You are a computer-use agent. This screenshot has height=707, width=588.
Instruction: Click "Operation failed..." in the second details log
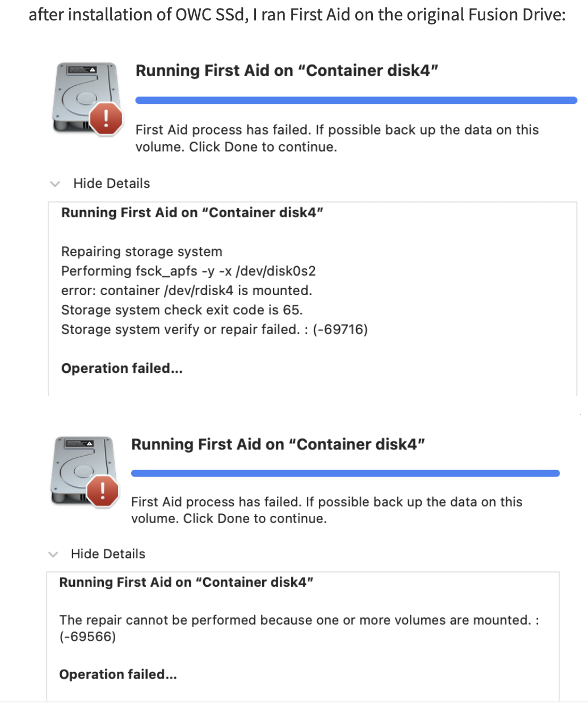pyautogui.click(x=118, y=674)
